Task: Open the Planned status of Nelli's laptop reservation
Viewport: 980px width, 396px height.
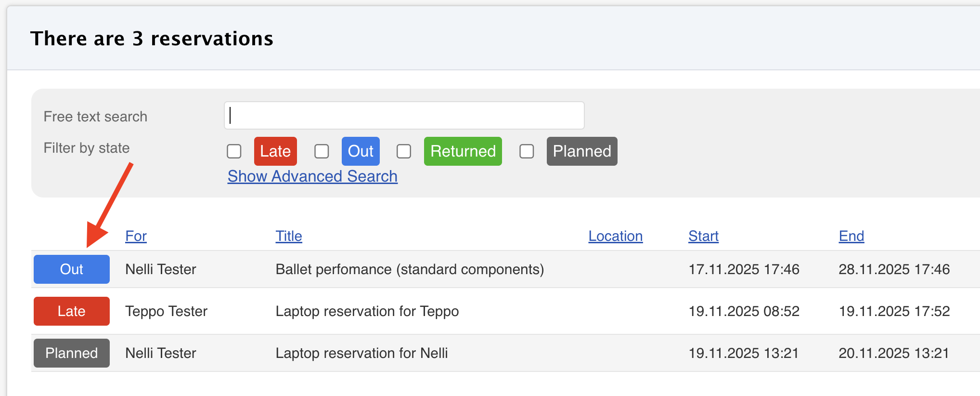Action: (x=72, y=353)
